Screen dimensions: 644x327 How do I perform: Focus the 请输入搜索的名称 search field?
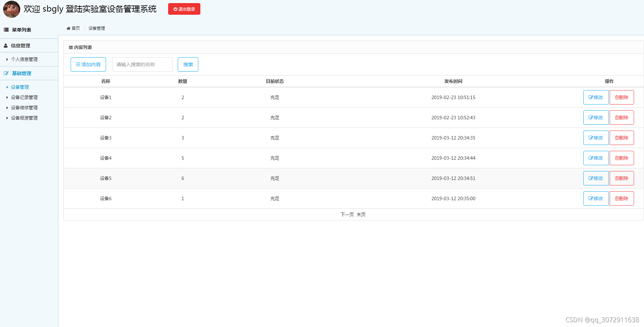(x=142, y=64)
